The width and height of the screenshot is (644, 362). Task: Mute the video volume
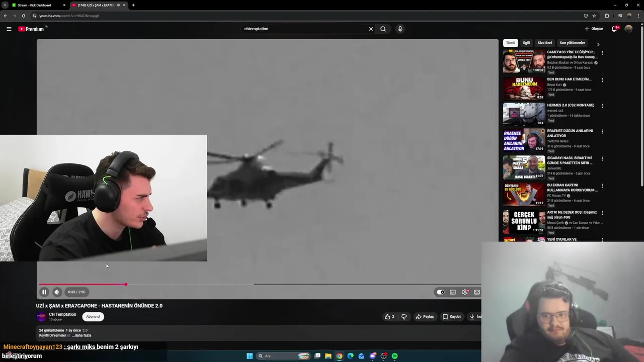57,292
